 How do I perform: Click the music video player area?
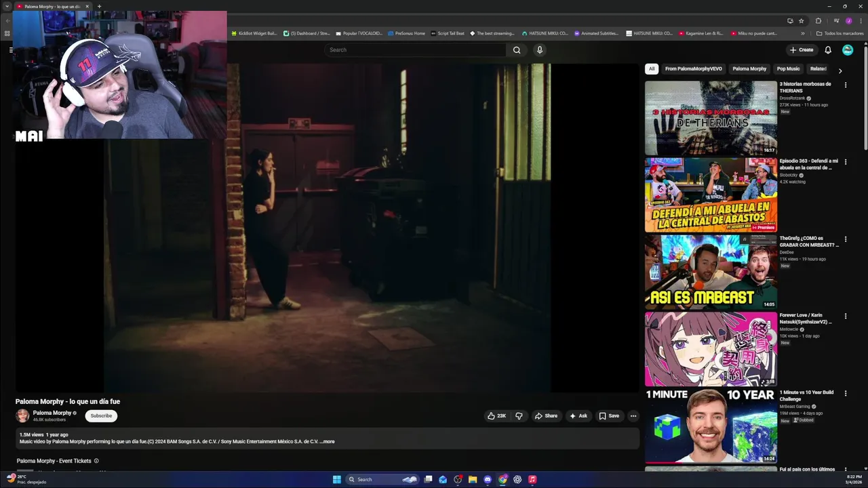(x=327, y=228)
